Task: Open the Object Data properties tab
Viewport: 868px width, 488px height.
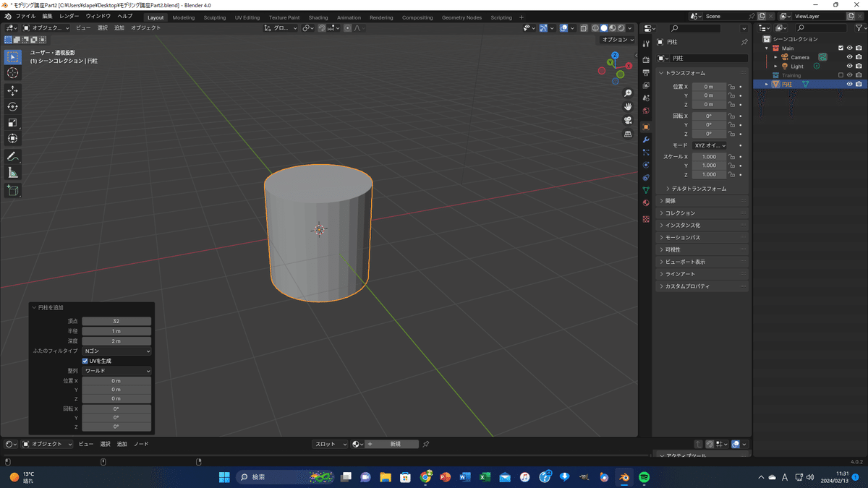Action: tap(646, 189)
